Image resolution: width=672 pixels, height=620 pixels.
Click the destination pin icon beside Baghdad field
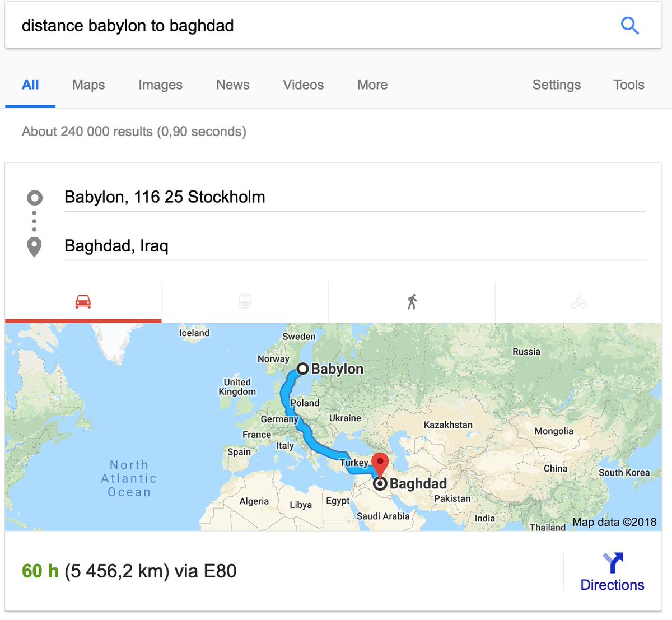click(x=34, y=247)
